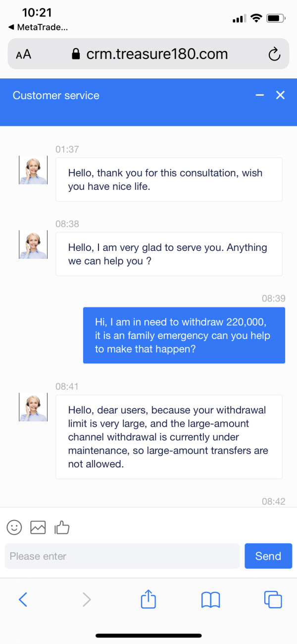Show open Safari tabs icon
The image size is (297, 644).
coord(273,600)
